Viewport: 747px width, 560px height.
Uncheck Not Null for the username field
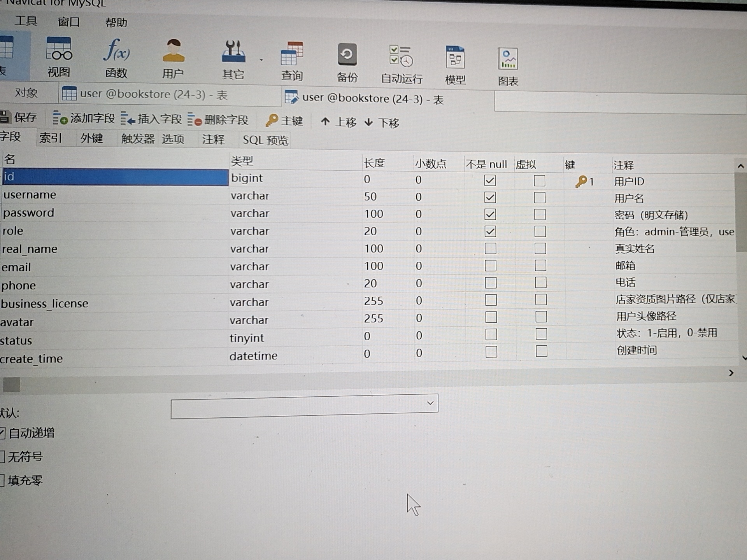[x=490, y=198]
